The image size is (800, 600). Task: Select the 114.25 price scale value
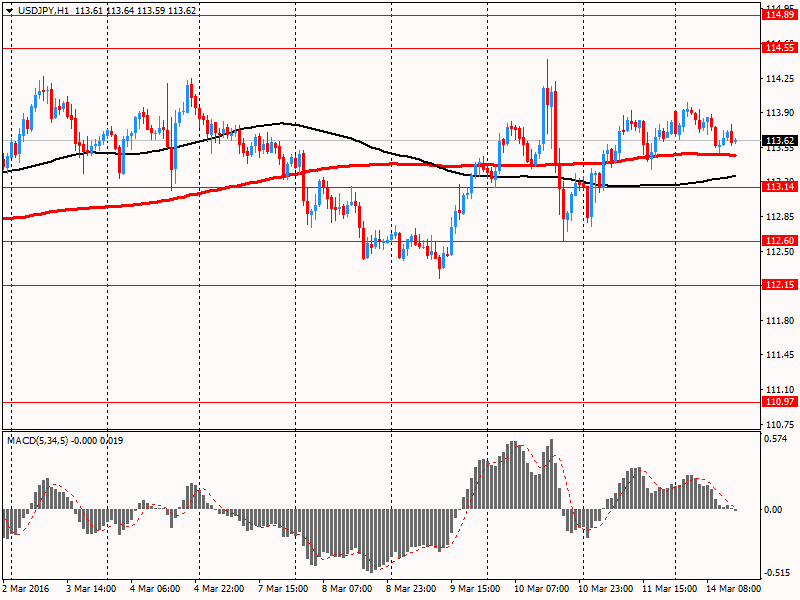[x=780, y=79]
